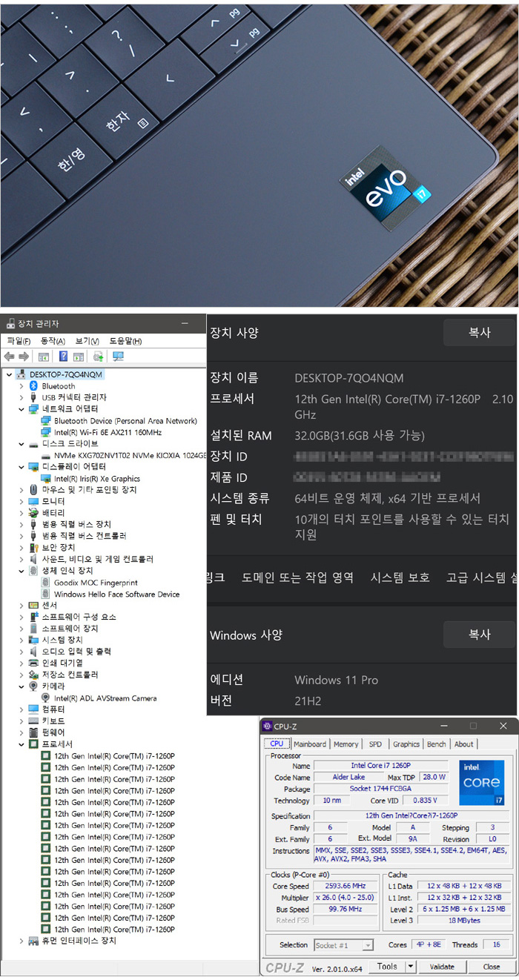Click the Back arrow in Device Manager toolbar
Image resolution: width=519 pixels, height=980 pixels.
pos(10,357)
